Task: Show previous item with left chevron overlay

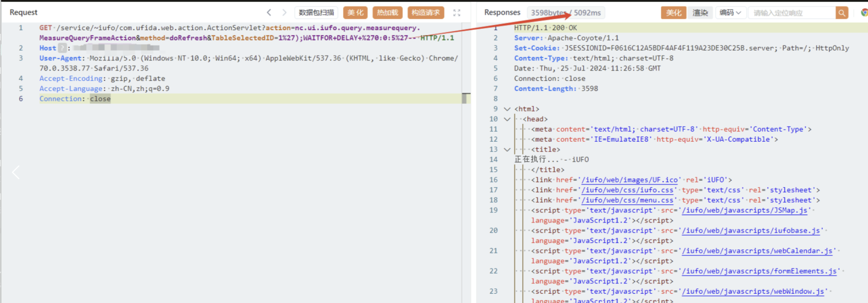Action: coord(16,172)
